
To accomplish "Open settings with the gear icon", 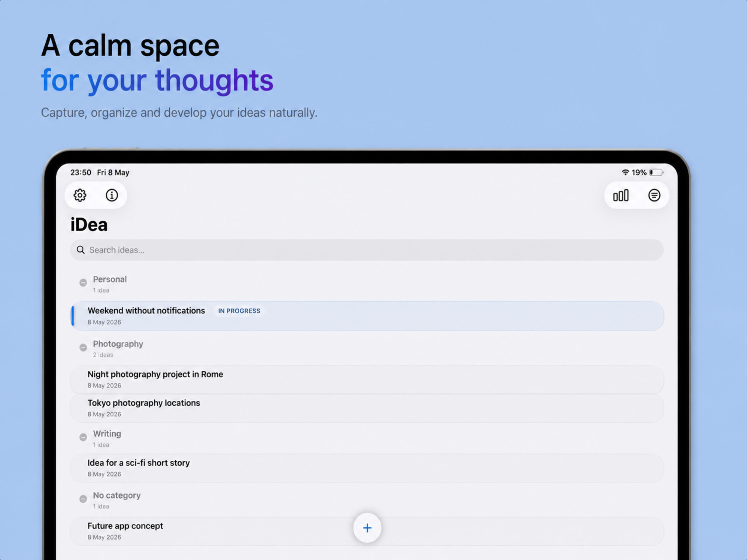I will coord(80,195).
